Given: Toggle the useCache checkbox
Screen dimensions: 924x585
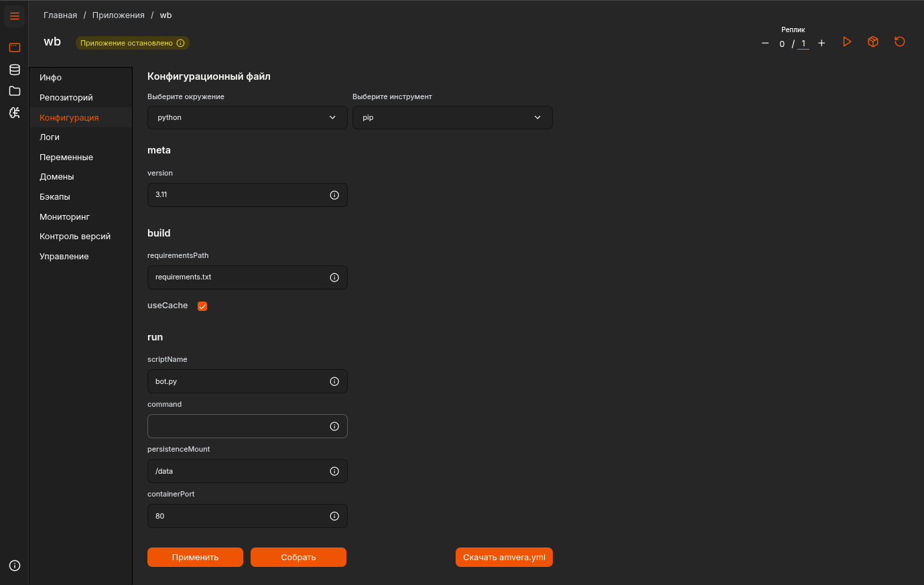Looking at the screenshot, I should 202,306.
